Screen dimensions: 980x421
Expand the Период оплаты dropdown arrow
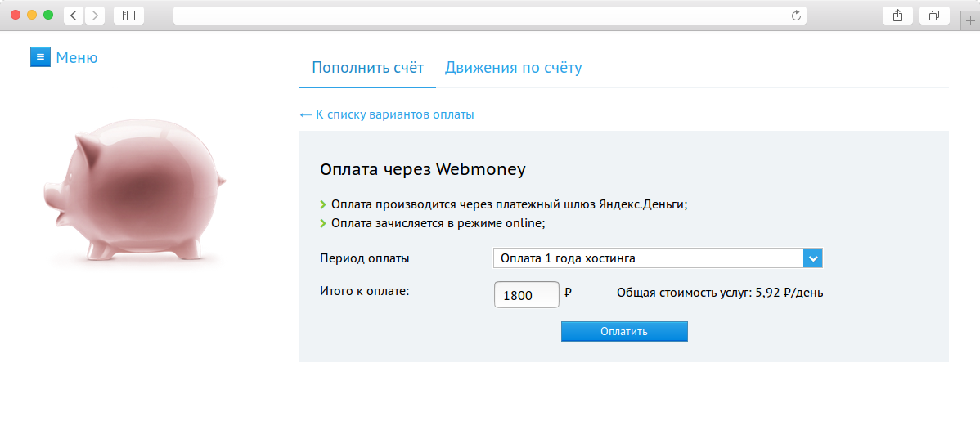click(x=812, y=258)
